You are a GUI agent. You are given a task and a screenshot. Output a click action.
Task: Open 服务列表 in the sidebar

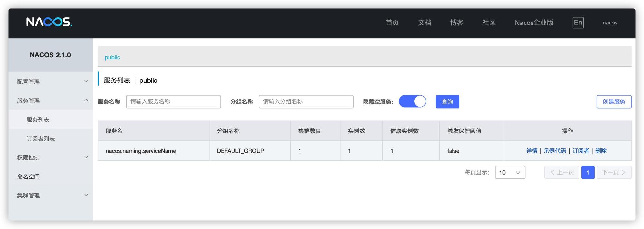point(38,120)
